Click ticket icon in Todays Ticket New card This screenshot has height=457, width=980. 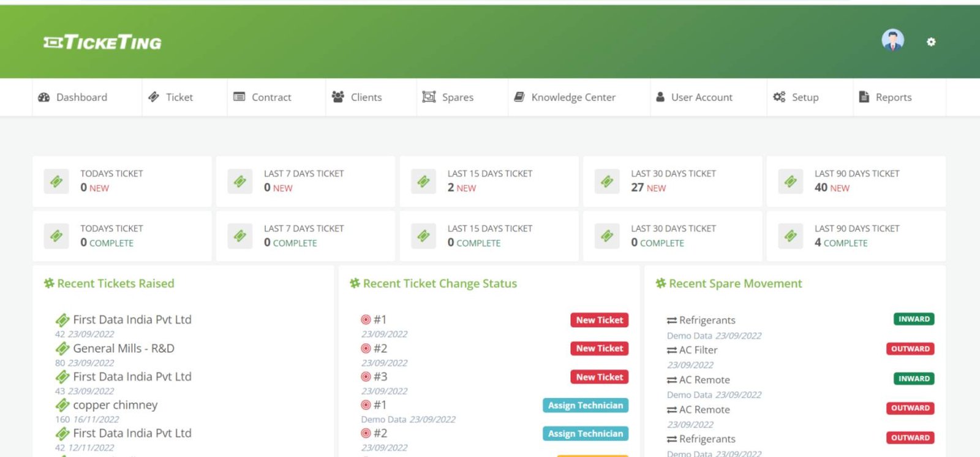point(56,181)
